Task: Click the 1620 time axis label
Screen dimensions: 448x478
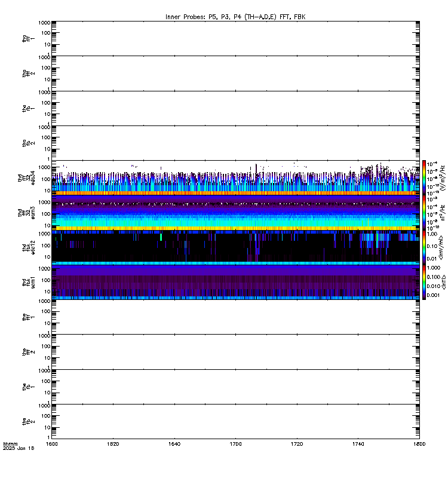Action: coord(113,444)
